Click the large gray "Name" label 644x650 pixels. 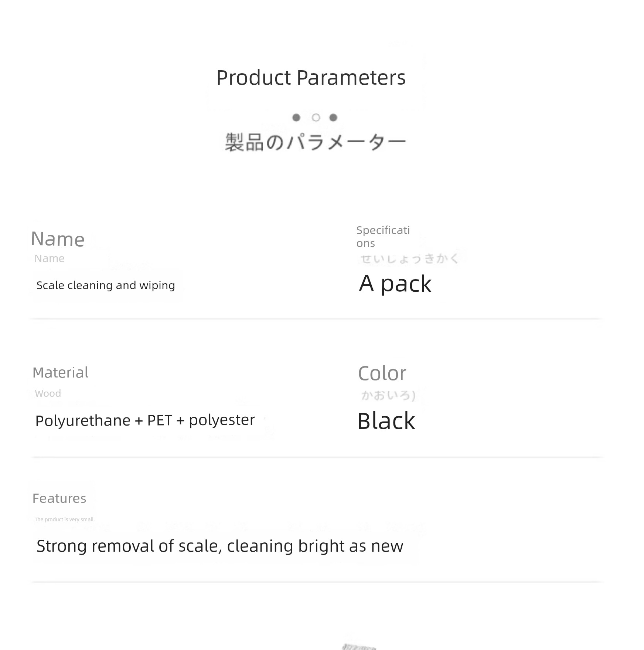point(58,239)
